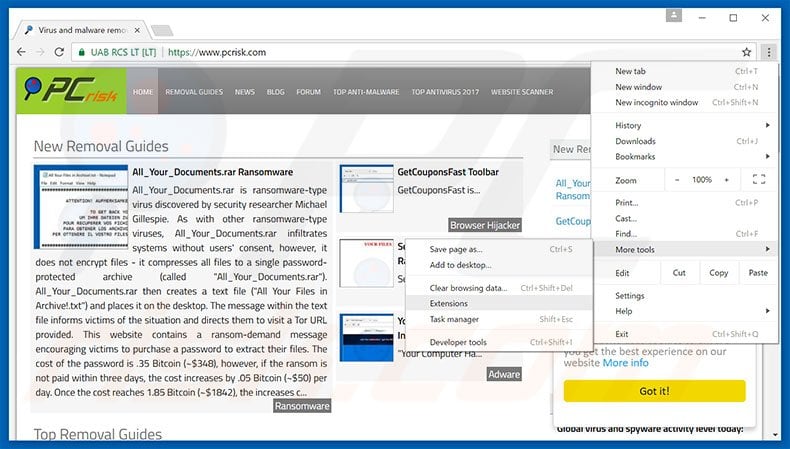The height and width of the screenshot is (449, 790).
Task: Choose Find... in the menu
Action: coord(686,234)
